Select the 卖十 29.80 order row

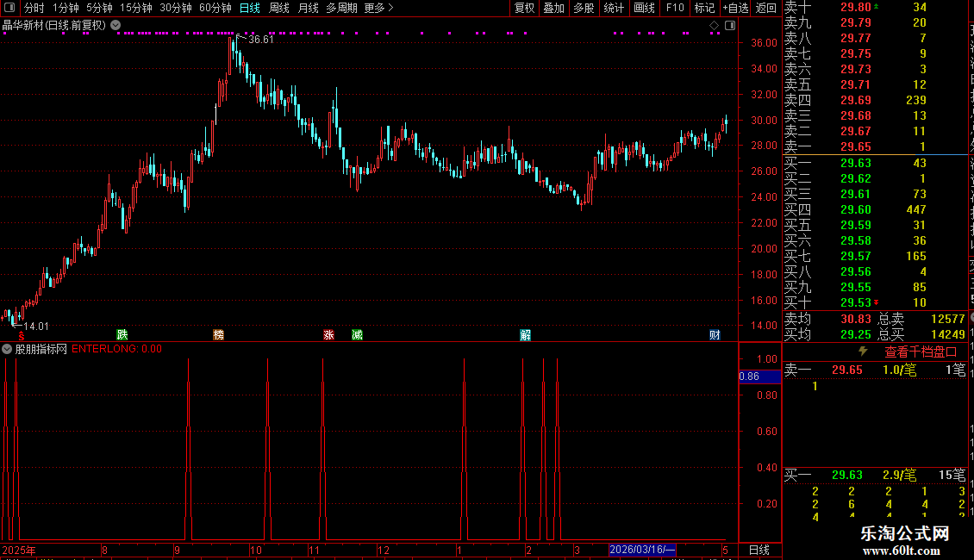tap(875, 7)
